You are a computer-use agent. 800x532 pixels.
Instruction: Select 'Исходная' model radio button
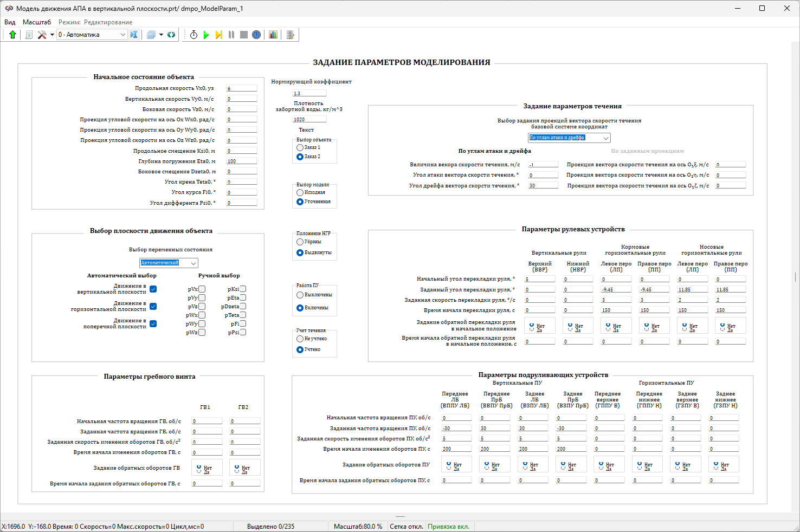tap(300, 192)
